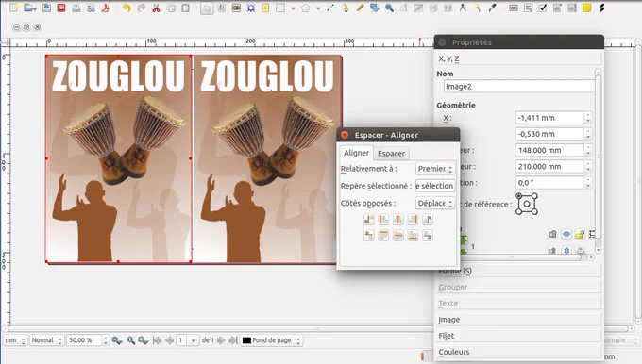This screenshot has width=642, height=364.
Task: Select the Table insert tool
Action: [x=265, y=8]
